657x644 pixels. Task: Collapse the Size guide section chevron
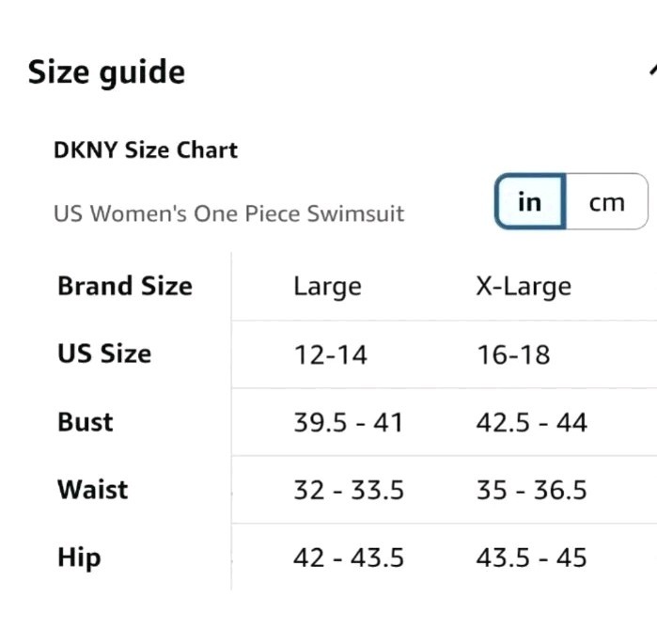point(651,71)
